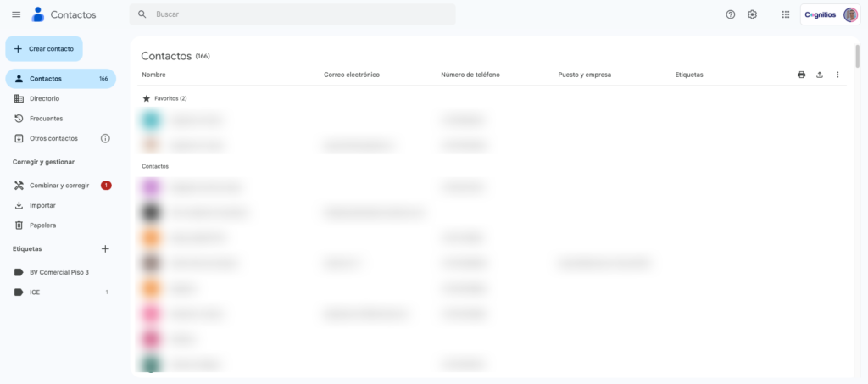Click the Etiquetas sidebar heading
Image resolution: width=868 pixels, height=384 pixels.
pos(27,249)
